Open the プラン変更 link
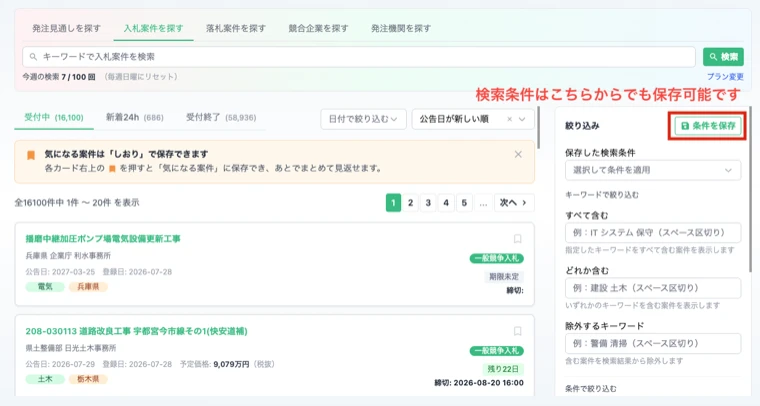 tap(725, 77)
